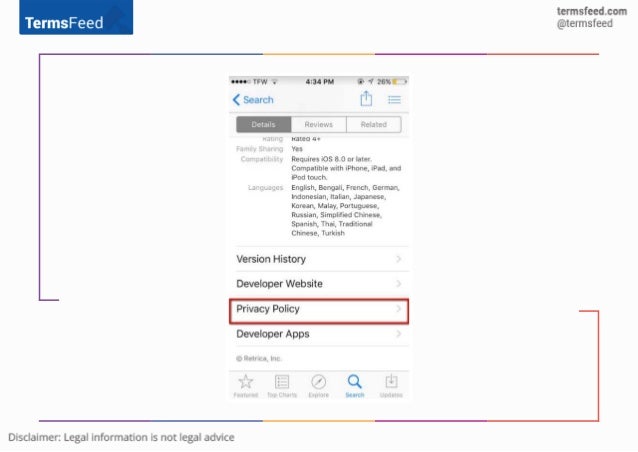This screenshot has width=638, height=452.
Task: Open Version History row
Action: [319, 259]
